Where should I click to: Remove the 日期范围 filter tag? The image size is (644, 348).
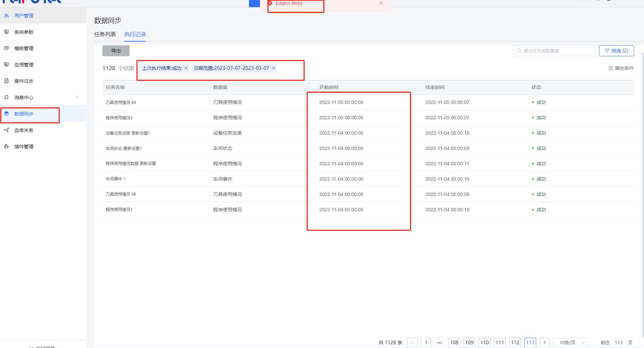274,68
